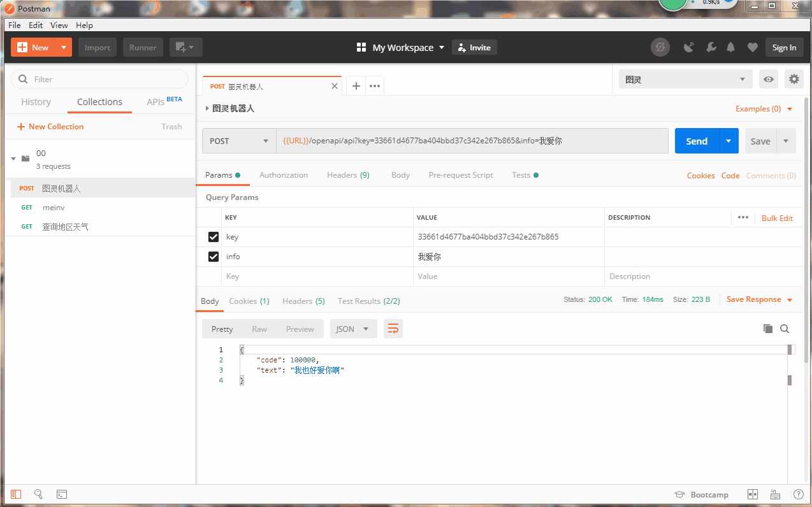The image size is (812, 507).
Task: Open the Runner button
Action: (x=143, y=47)
